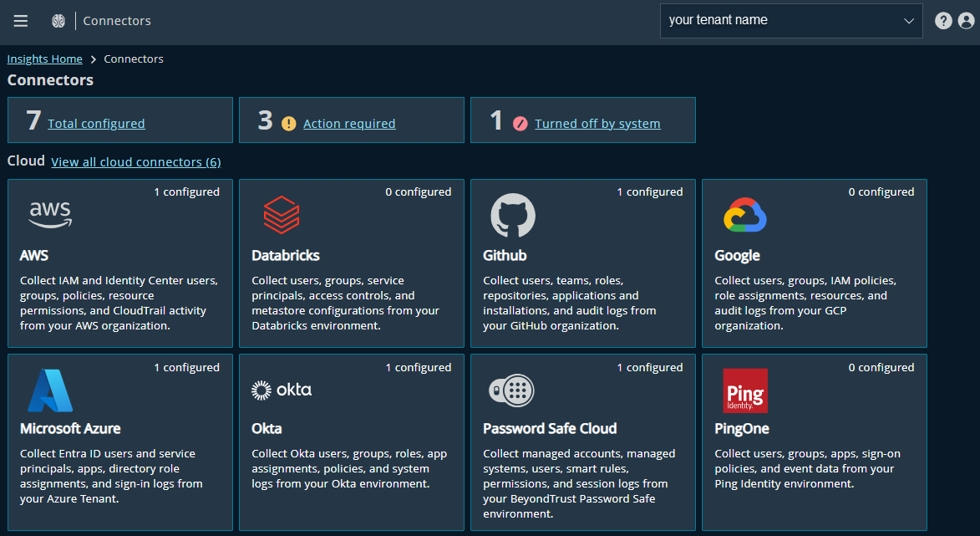The height and width of the screenshot is (536, 980).
Task: Click the Github octocat logo
Action: point(513,215)
